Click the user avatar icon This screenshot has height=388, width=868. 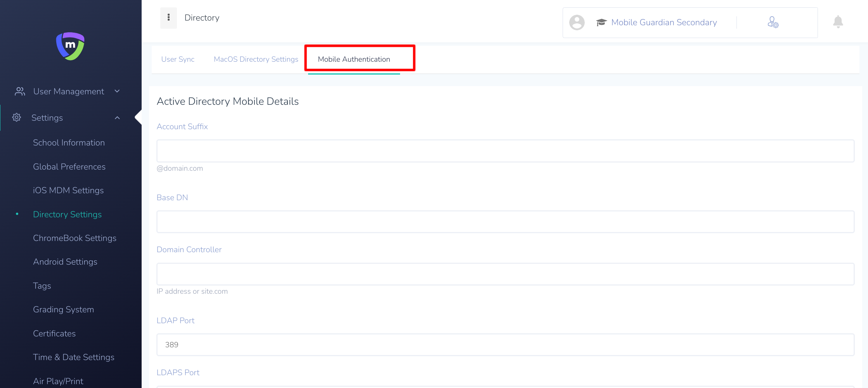pos(577,23)
